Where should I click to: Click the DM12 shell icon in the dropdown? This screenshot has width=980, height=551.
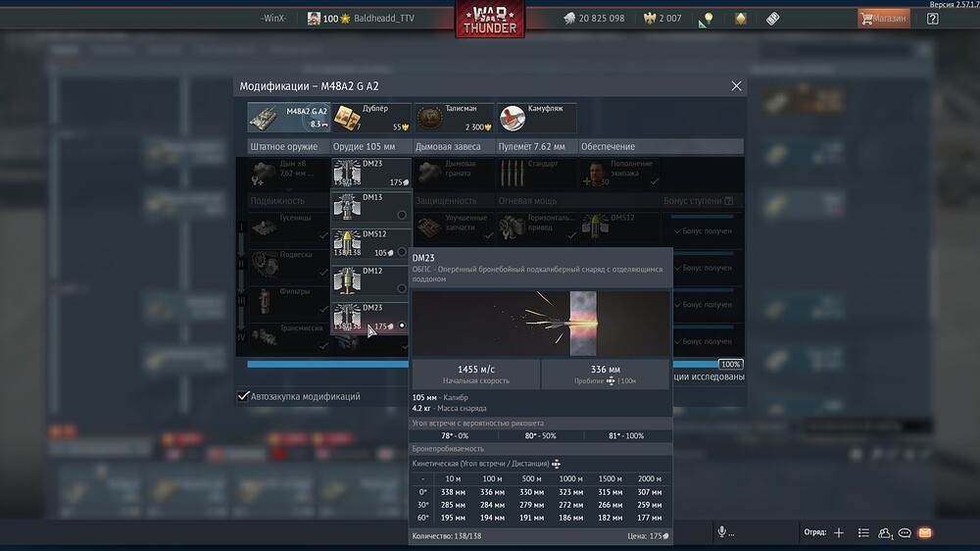tap(347, 280)
